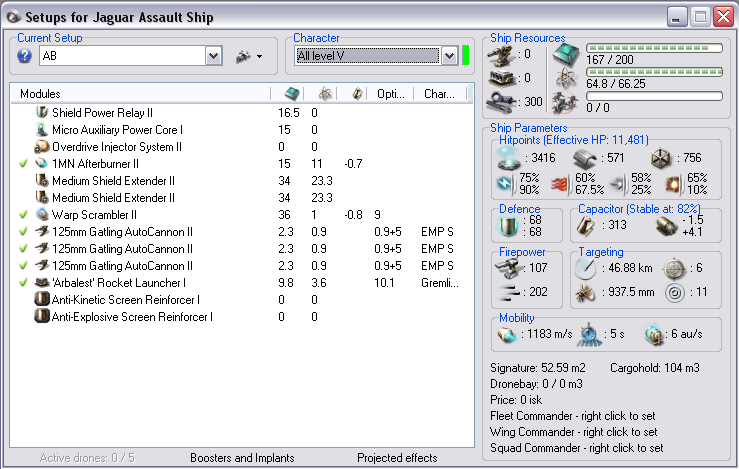
Task: Click the CPU resource icon
Action: coord(566,56)
